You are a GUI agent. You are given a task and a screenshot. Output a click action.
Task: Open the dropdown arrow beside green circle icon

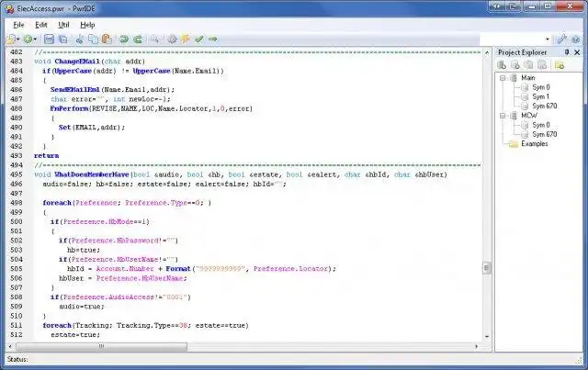coord(35,39)
